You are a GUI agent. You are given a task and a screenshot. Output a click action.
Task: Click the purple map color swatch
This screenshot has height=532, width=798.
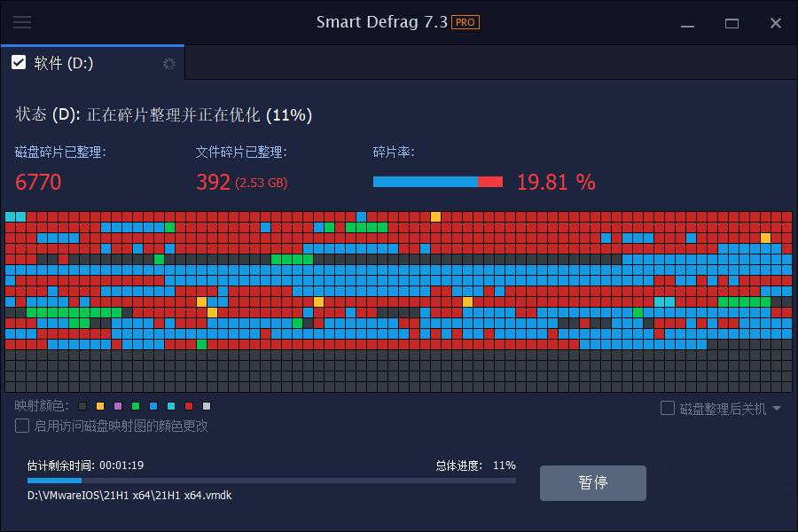coord(118,406)
